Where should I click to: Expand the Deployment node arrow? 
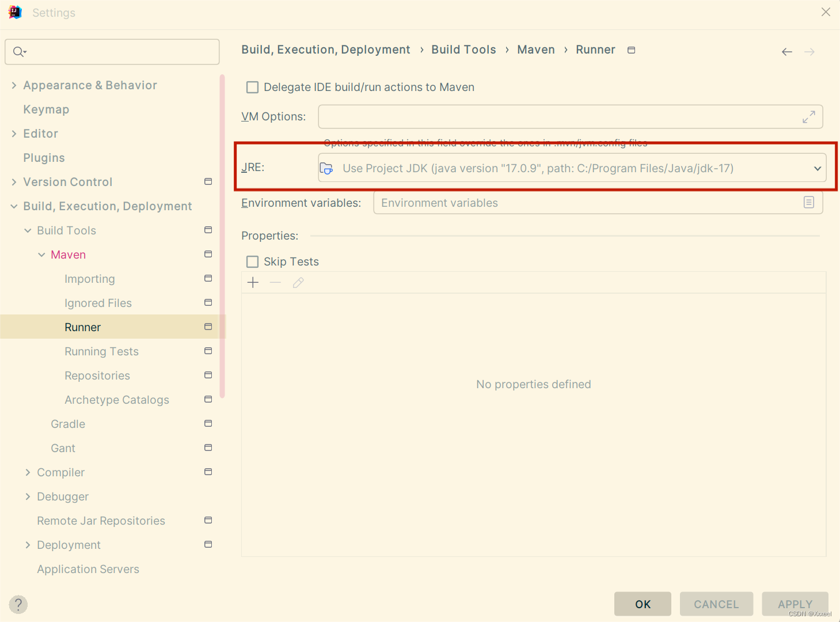tap(28, 545)
